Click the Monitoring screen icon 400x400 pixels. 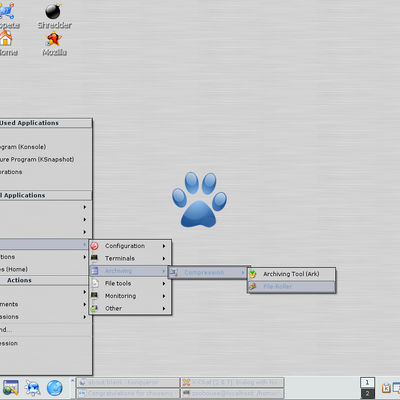95,296
